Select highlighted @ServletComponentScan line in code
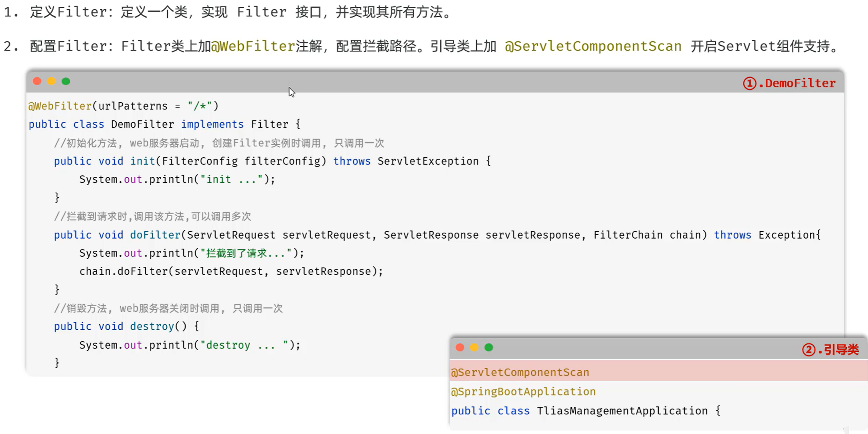Image resolution: width=868 pixels, height=434 pixels. point(520,372)
